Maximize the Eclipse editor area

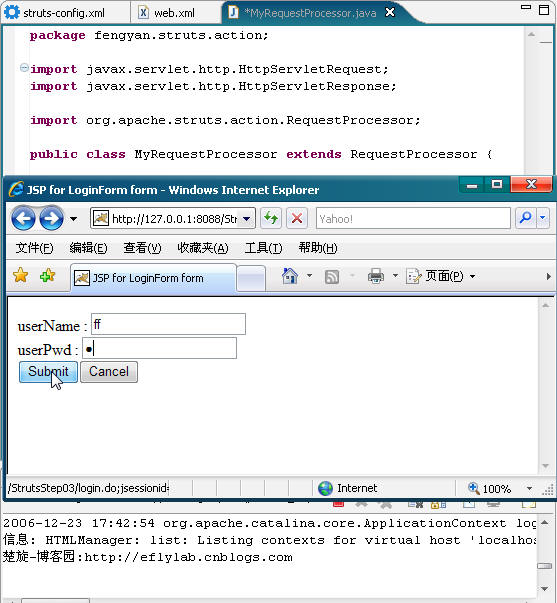[x=544, y=10]
